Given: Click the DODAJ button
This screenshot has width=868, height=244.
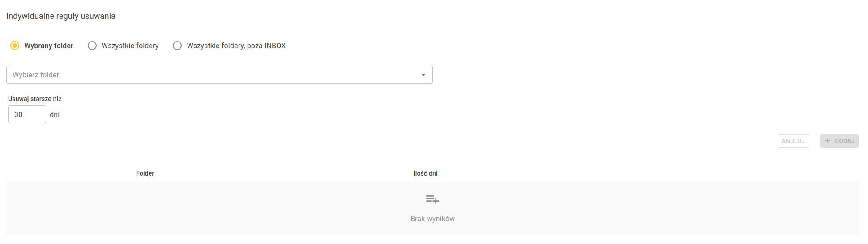Looking at the screenshot, I should (839, 141).
